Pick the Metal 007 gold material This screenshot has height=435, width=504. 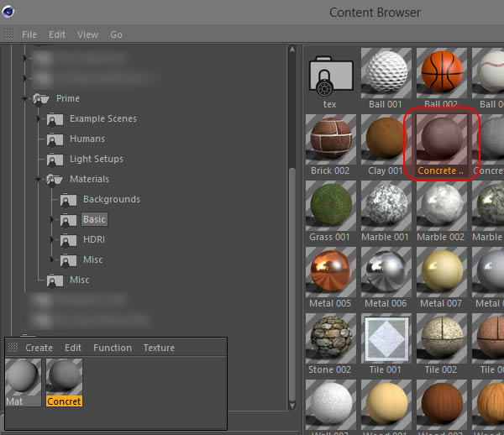442,272
